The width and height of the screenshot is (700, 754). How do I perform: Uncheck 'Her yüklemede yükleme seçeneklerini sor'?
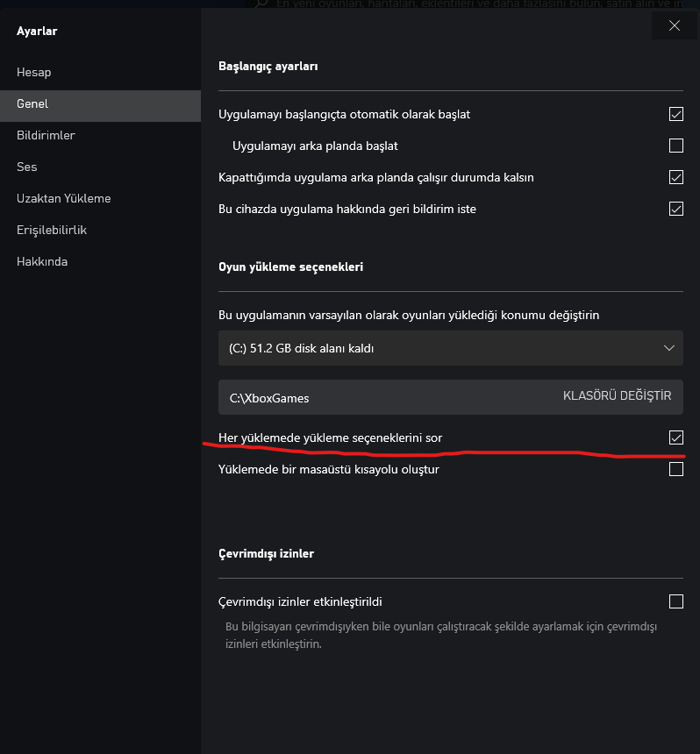tap(675, 437)
